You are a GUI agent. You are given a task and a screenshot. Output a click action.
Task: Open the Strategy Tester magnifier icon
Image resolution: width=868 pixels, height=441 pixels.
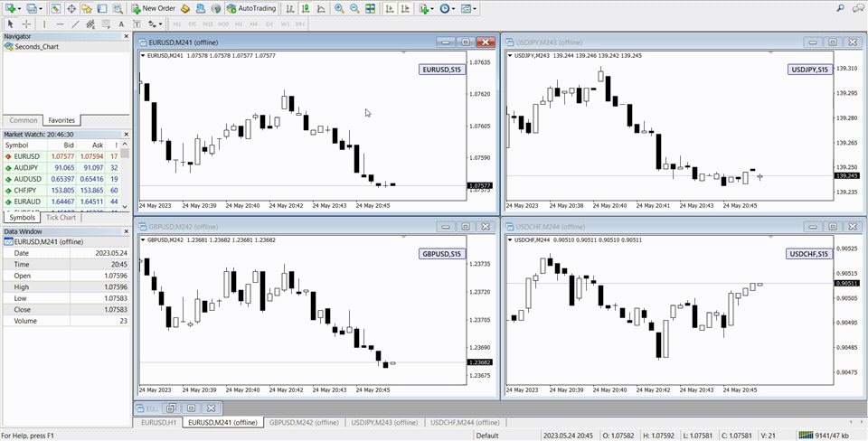118,8
